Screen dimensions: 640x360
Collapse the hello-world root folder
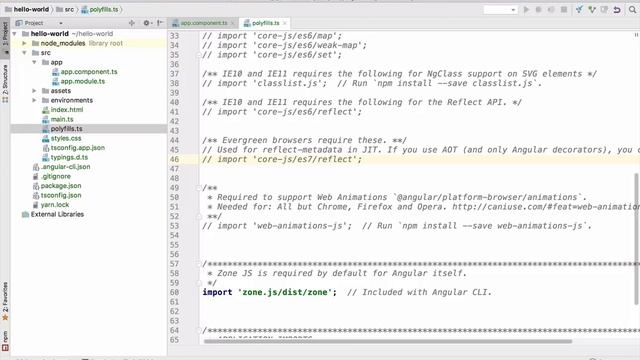click(15, 34)
